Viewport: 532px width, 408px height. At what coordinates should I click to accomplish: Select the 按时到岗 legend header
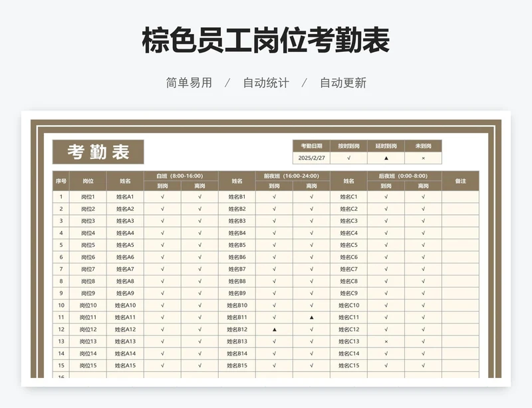(348, 146)
